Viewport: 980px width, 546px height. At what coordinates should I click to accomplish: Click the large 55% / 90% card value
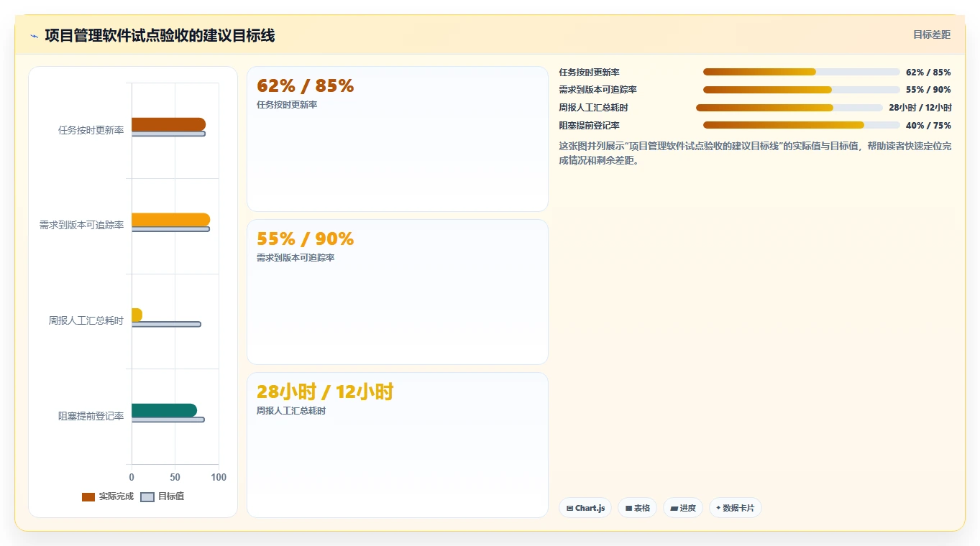click(x=306, y=239)
